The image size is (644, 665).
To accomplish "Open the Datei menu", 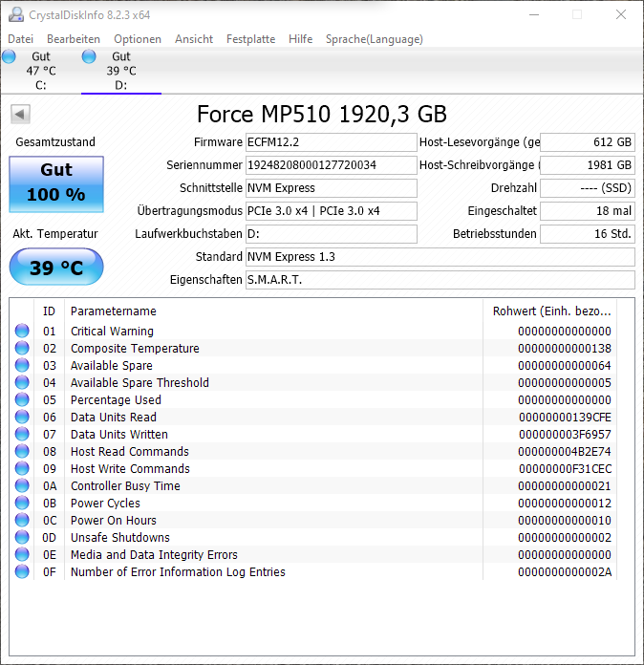I will pyautogui.click(x=20, y=39).
